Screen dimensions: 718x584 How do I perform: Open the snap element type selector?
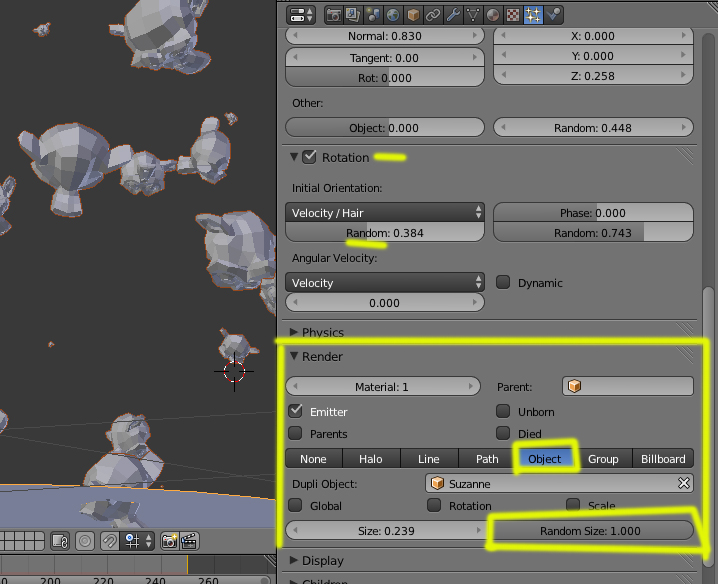tap(138, 541)
